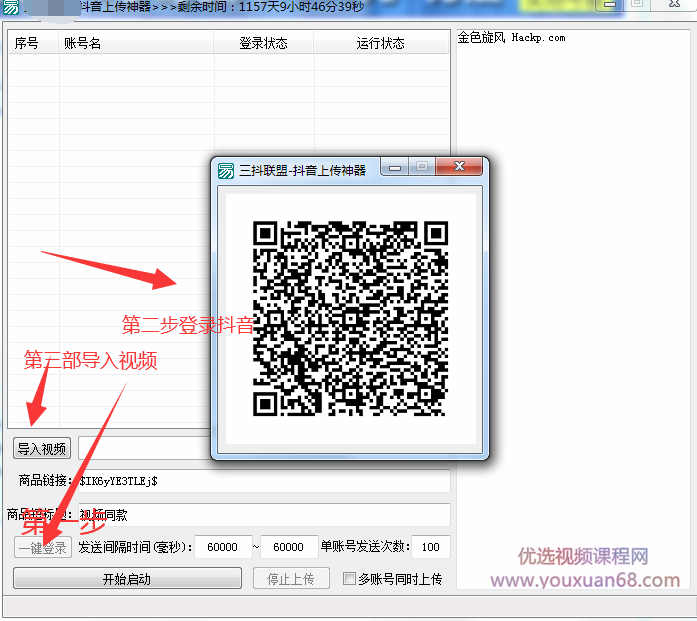
Task: Focus the 商品标题 field showing 视频同款
Action: [264, 515]
